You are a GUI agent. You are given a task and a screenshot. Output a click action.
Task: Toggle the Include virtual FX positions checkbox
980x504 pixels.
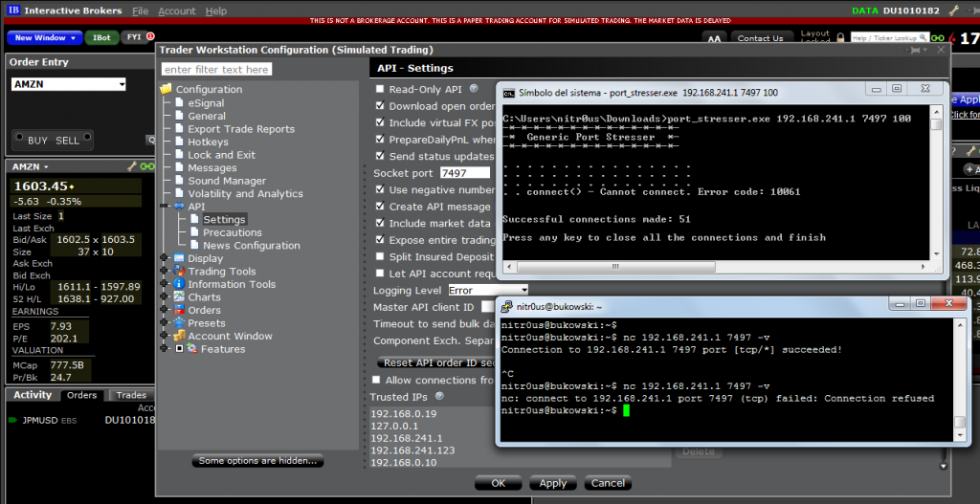379,122
